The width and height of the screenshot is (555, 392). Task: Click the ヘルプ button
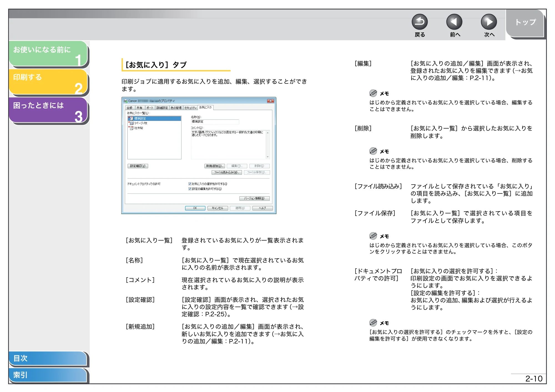click(263, 208)
